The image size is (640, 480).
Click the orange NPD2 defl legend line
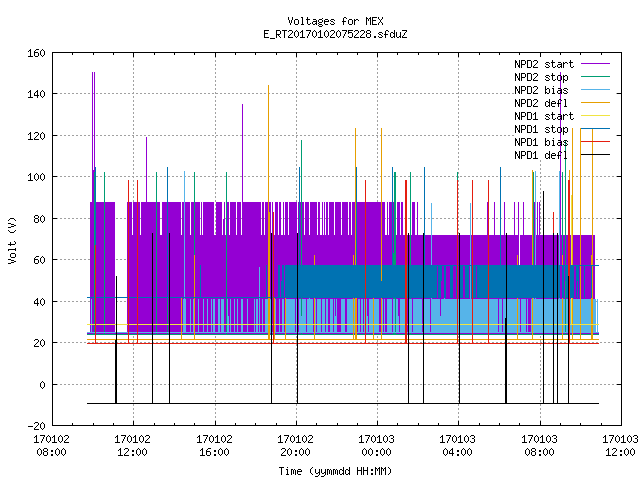coord(595,103)
